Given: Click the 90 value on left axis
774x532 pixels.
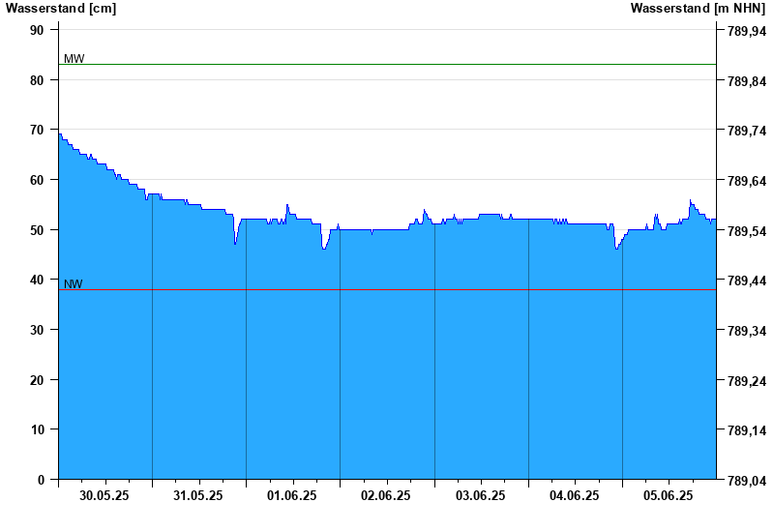Looking at the screenshot, I should (x=37, y=30).
